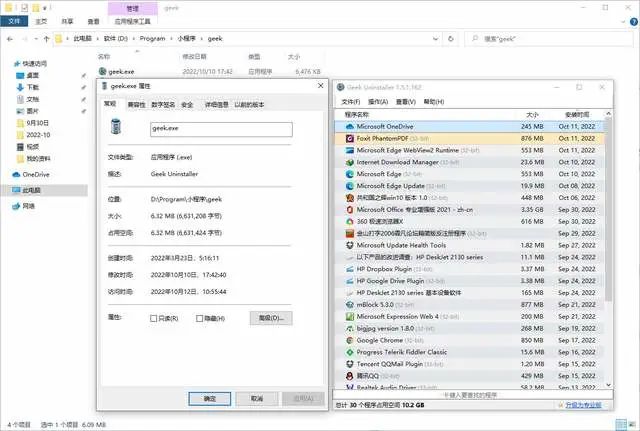Click the Microsoft Update Health Tools icon
Image resolution: width=640 pixels, height=431 pixels.
coord(350,245)
